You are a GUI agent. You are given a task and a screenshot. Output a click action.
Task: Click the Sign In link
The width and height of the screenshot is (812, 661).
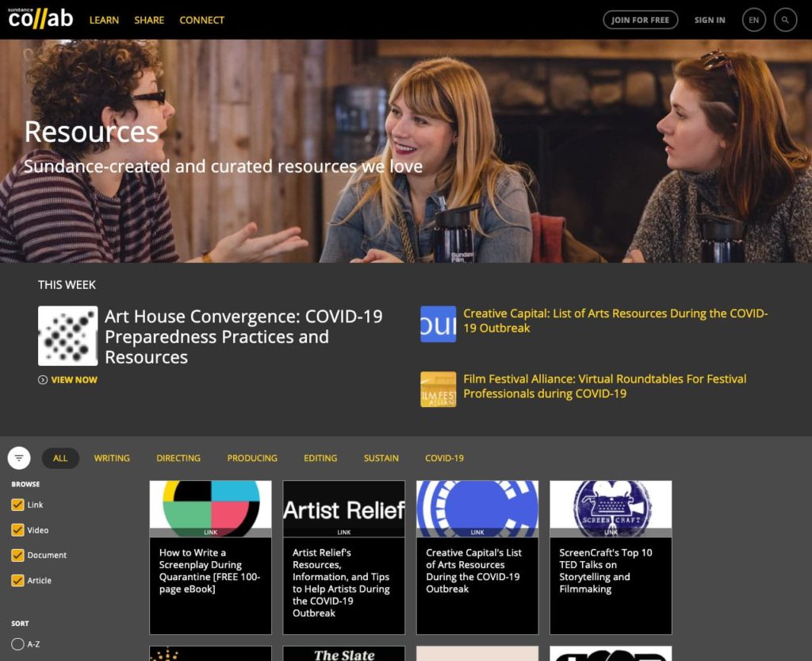coord(710,20)
